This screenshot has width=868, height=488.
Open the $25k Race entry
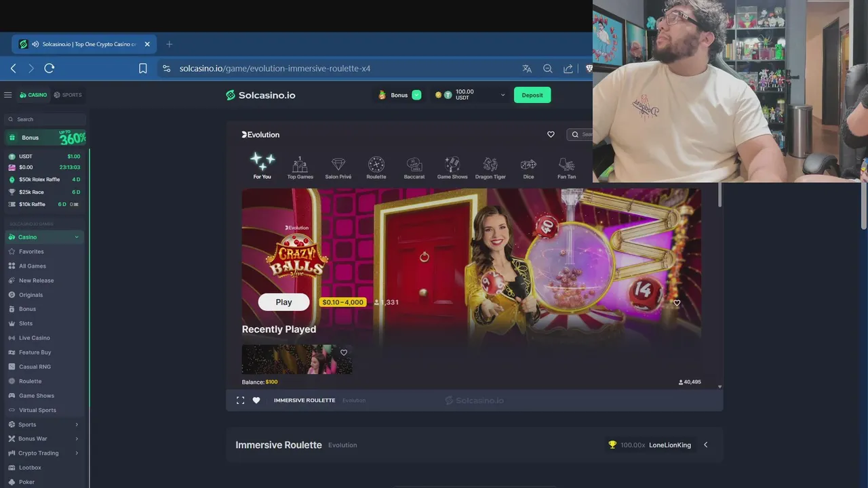[45, 192]
